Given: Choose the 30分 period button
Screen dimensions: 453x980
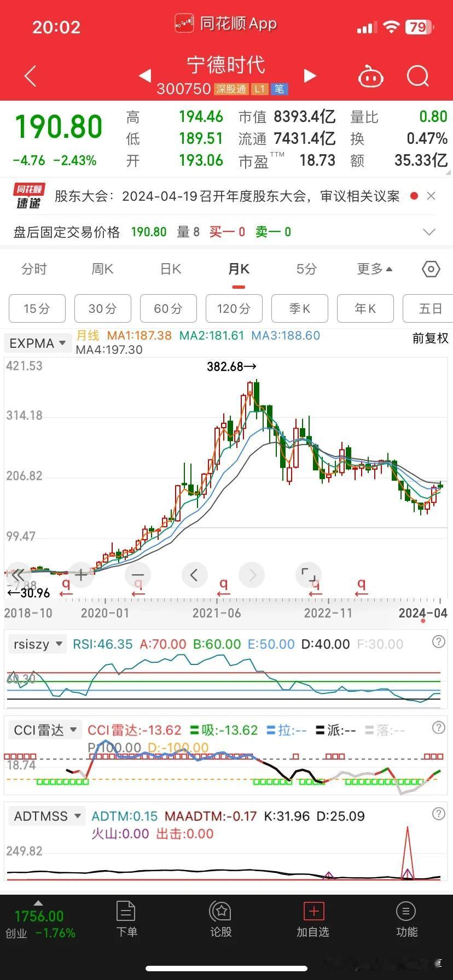Looking at the screenshot, I should point(103,308).
